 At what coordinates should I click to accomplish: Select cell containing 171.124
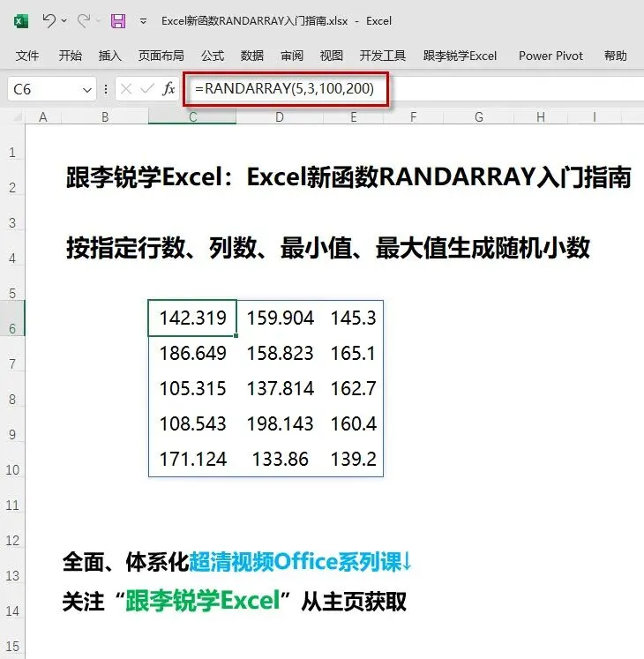pyautogui.click(x=192, y=460)
